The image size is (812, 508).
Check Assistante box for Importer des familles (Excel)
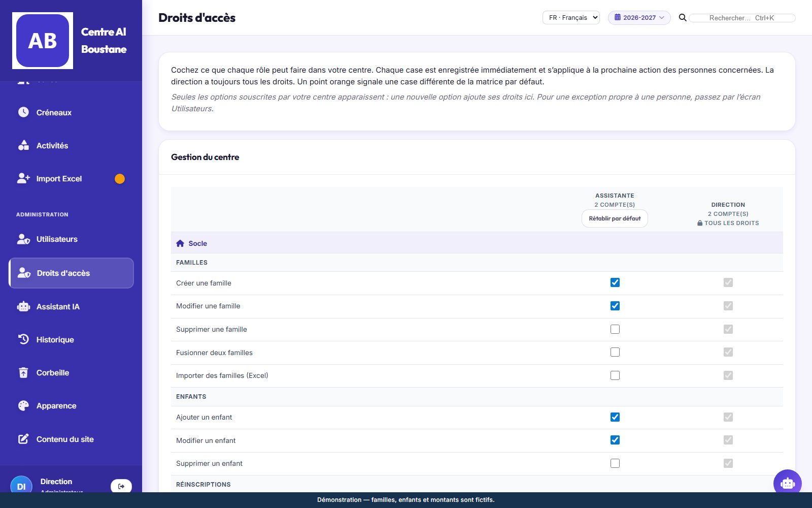pyautogui.click(x=615, y=375)
